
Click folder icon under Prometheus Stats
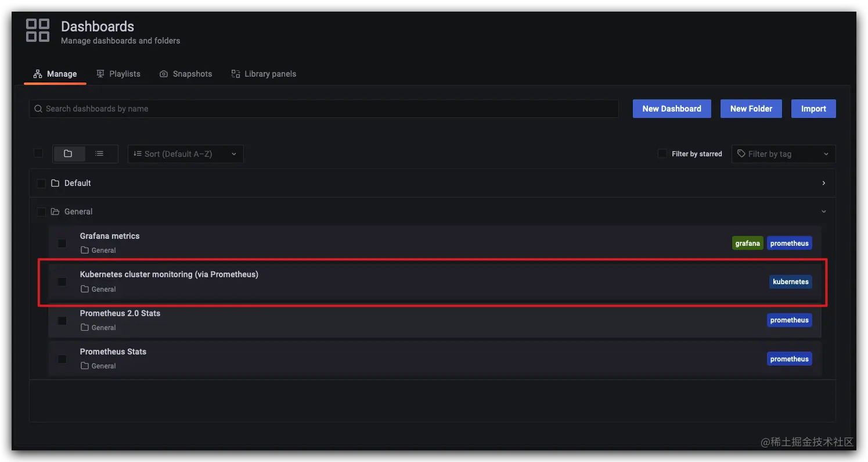tap(85, 366)
